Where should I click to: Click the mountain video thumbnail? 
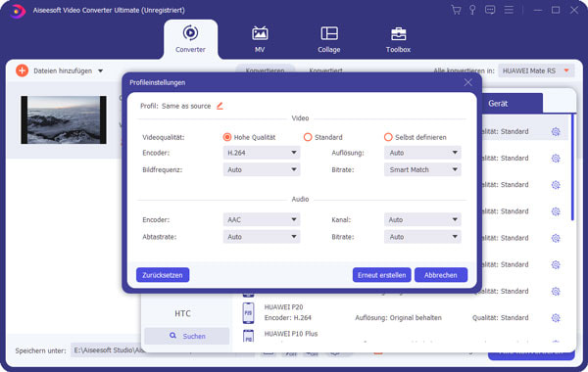tap(64, 119)
